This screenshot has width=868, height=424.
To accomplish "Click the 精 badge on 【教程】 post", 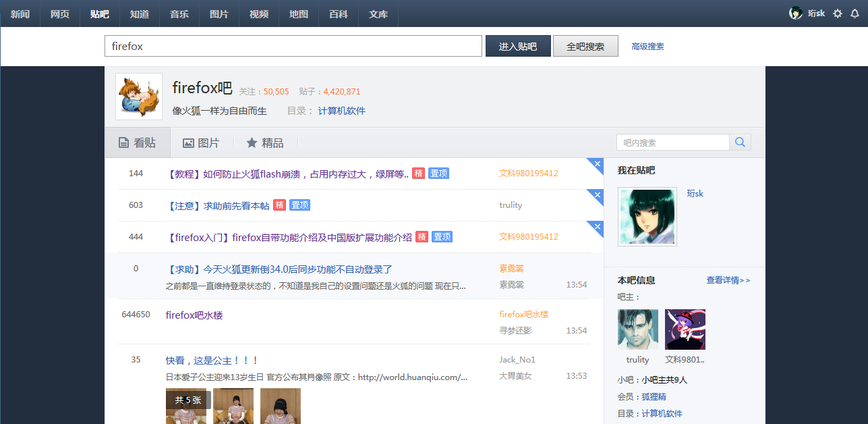I will coord(418,174).
